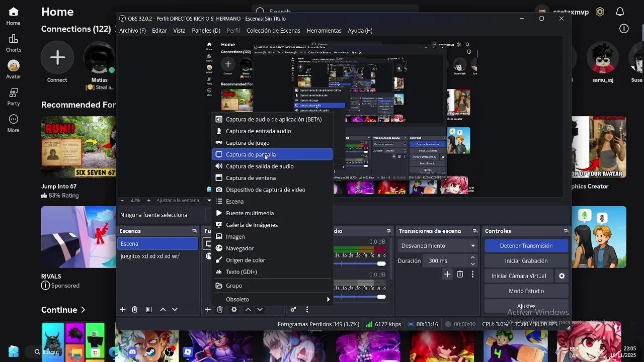Screen dimensions: 644x362
Task: Add a source with the Fuentes plus icon
Action: (x=207, y=310)
